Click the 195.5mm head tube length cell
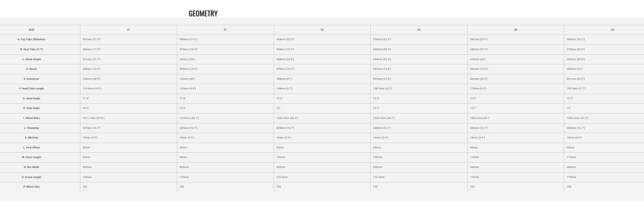Viewport: 644px width, 205px height. coord(576,89)
